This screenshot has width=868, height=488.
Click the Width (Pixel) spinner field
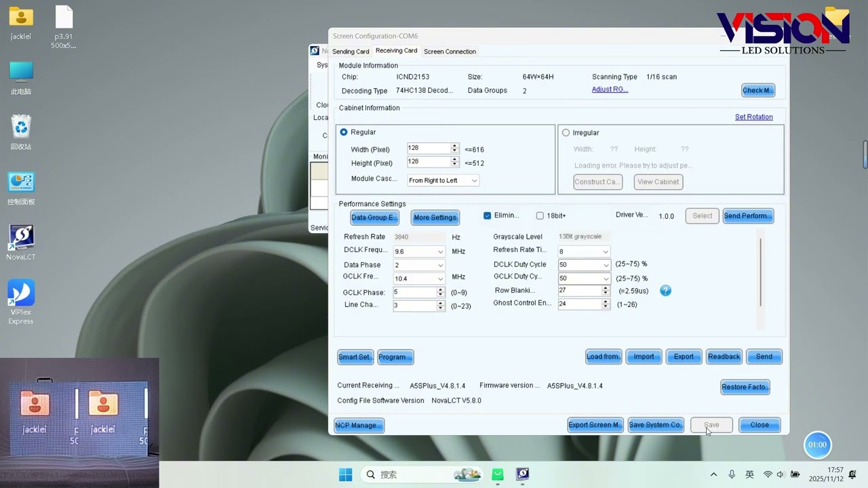433,148
